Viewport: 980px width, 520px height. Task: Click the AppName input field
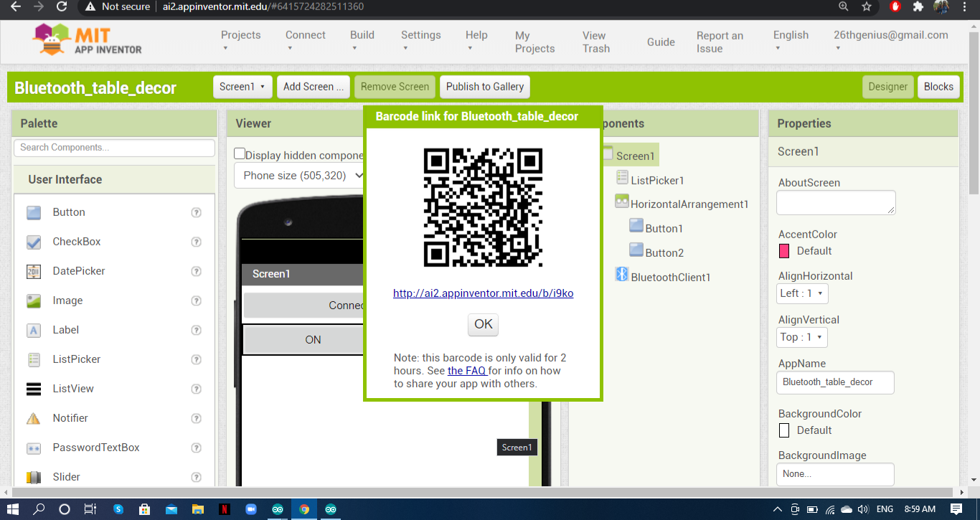point(835,382)
